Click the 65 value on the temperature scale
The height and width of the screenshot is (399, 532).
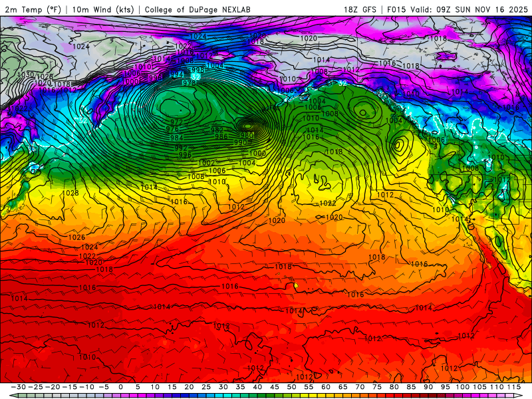[x=342, y=387]
